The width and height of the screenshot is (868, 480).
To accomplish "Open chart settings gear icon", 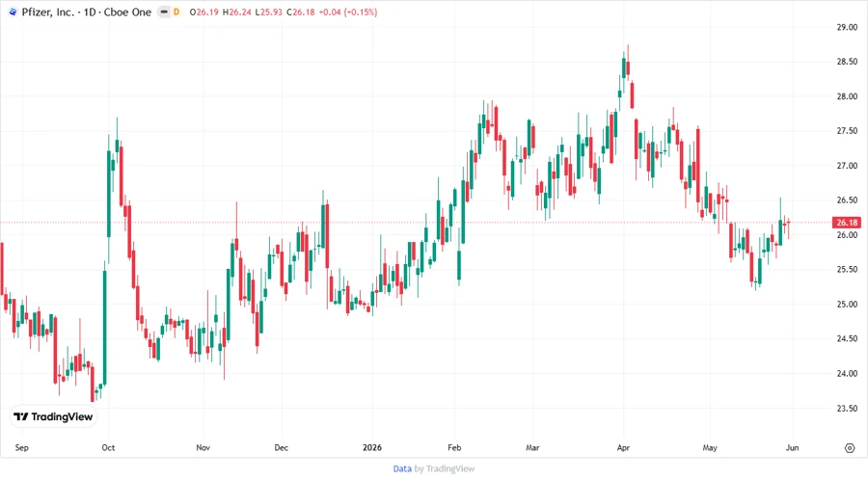I will [850, 448].
